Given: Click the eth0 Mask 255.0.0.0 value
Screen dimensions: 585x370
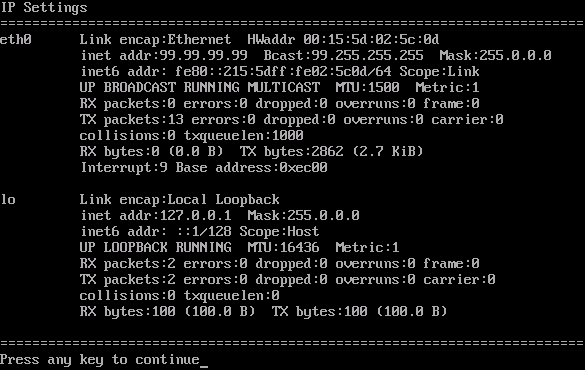Looking at the screenshot, I should pyautogui.click(x=495, y=55).
